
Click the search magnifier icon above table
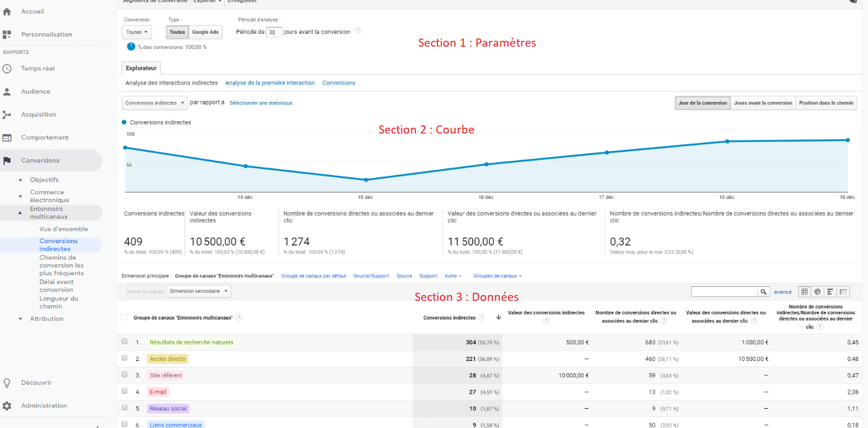pos(763,292)
